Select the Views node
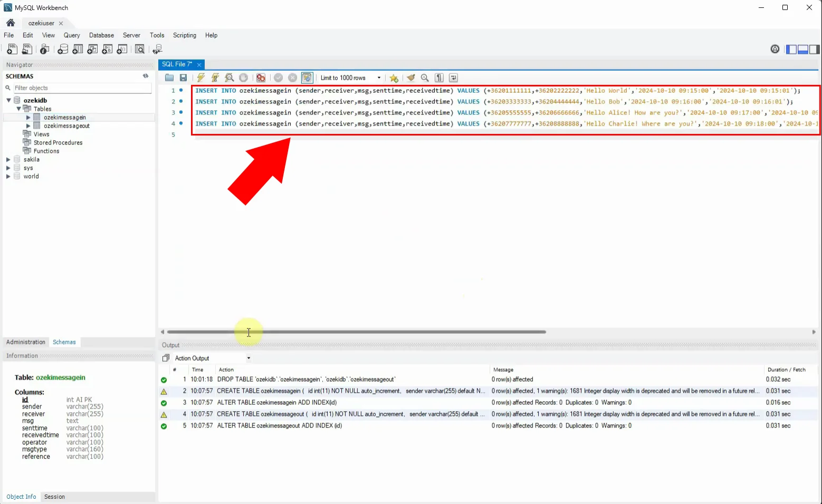The image size is (822, 504). click(41, 134)
